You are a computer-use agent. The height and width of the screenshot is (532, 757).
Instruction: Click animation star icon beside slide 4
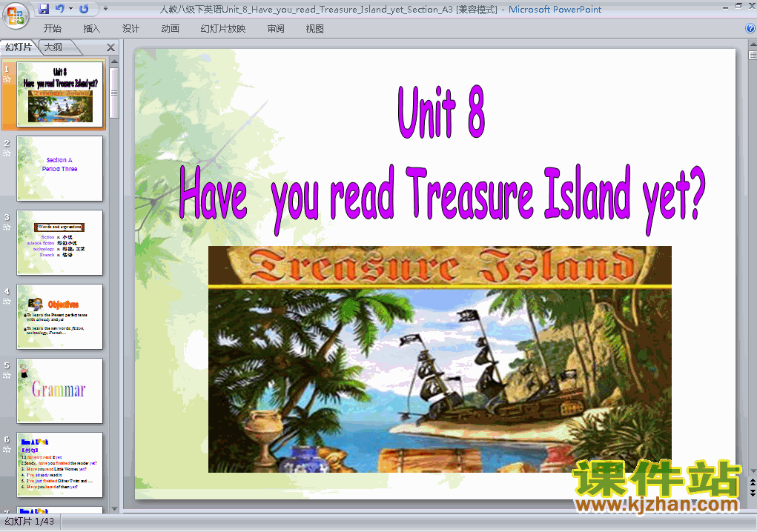tap(7, 302)
